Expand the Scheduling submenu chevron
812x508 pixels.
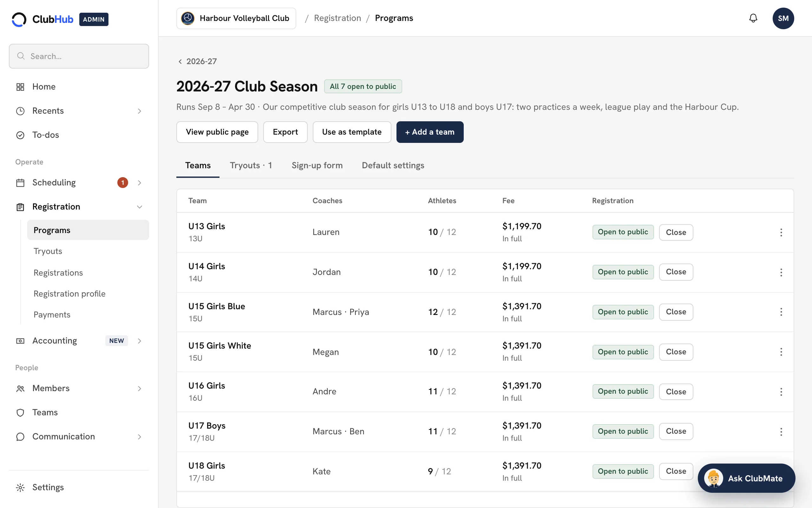click(x=139, y=183)
